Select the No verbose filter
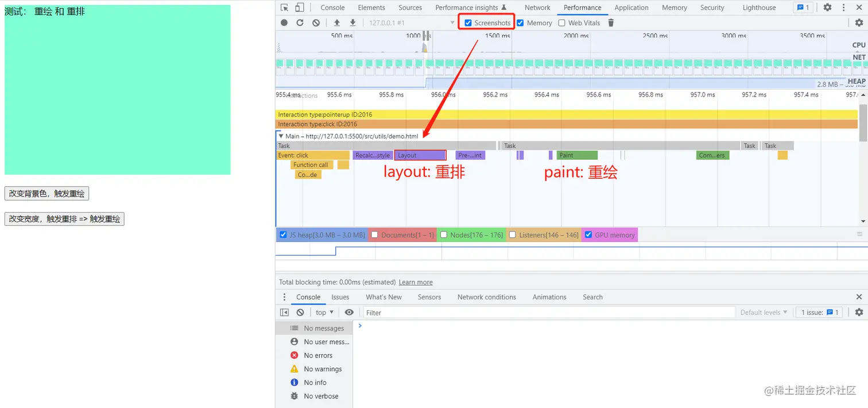Viewport: 868px width, 408px height. [x=314, y=397]
